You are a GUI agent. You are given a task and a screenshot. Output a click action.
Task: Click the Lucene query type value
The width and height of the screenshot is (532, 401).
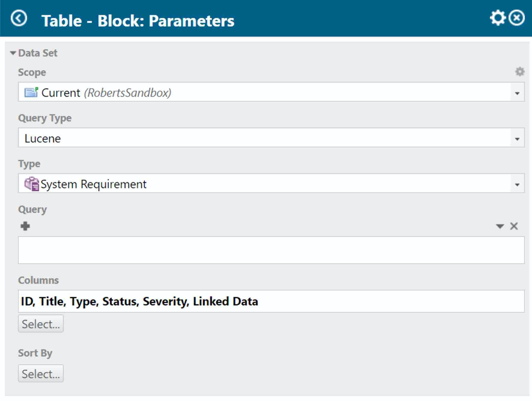[x=43, y=139]
